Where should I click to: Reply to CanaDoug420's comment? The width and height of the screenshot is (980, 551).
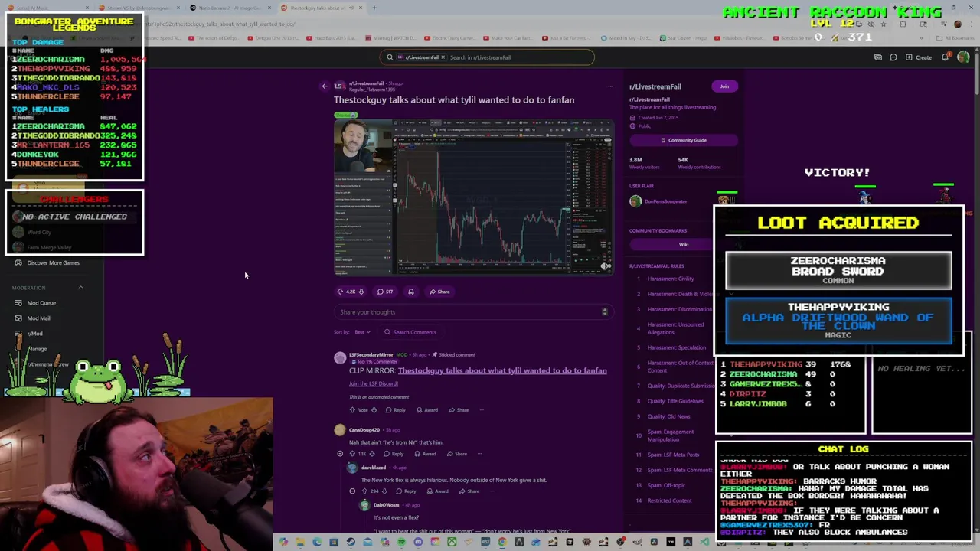[x=394, y=454]
